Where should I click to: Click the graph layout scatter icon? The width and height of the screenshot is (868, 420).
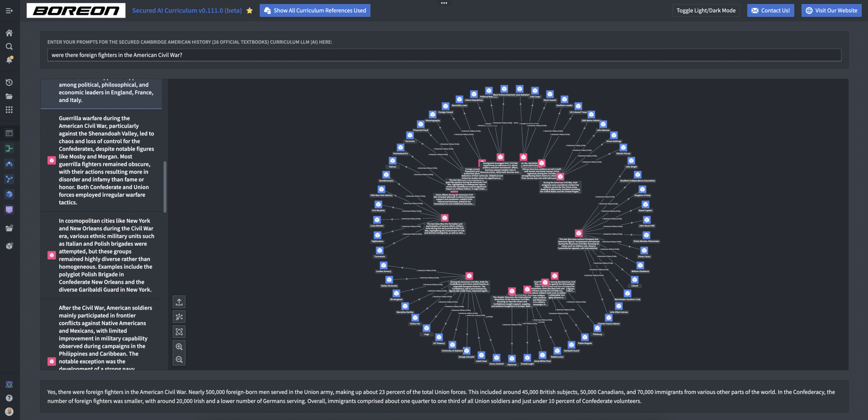click(x=179, y=317)
